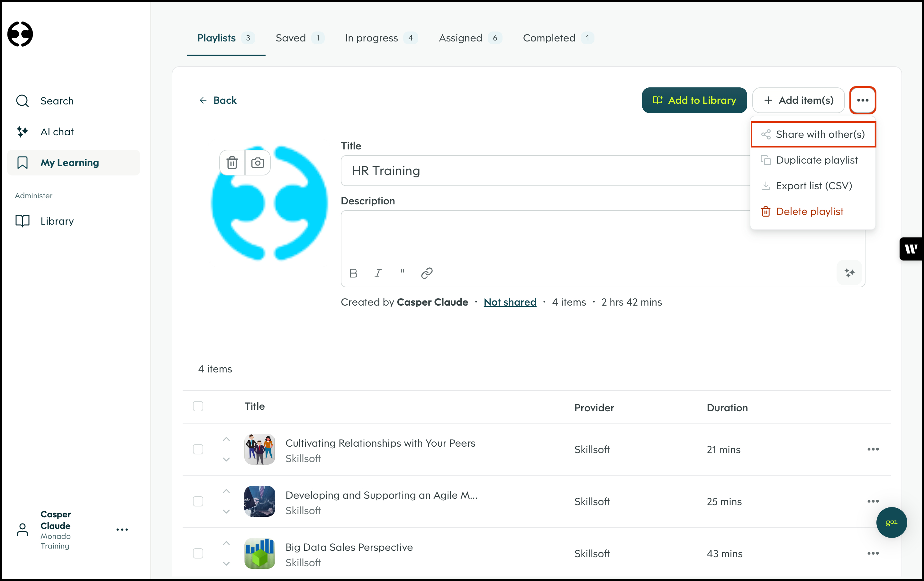Choose Delete playlist from the menu

pos(809,212)
